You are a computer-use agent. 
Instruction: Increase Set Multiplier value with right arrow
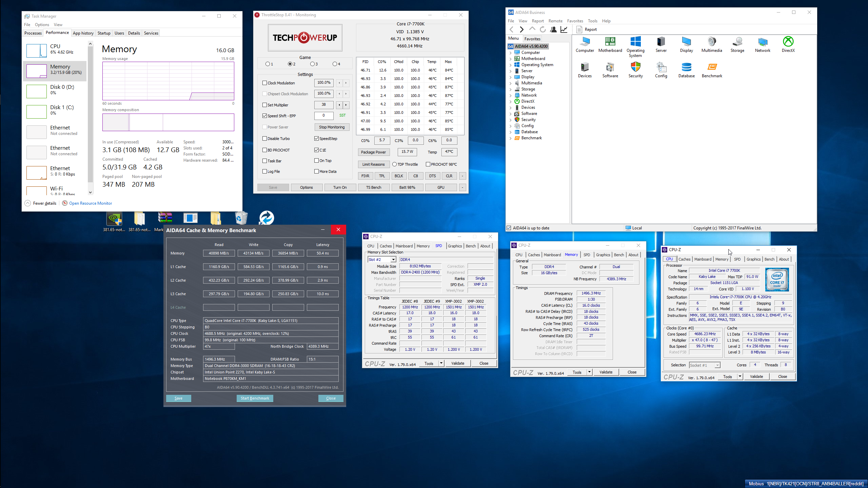(x=346, y=105)
